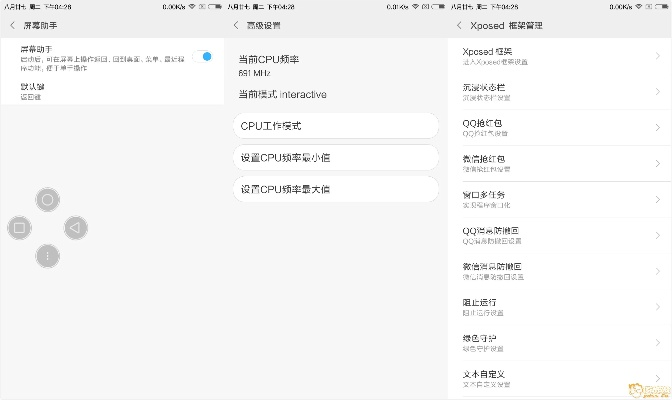The image size is (672, 400).
Task: Tap Wi-Fi icon in Xposed status bar
Action: (639, 6)
